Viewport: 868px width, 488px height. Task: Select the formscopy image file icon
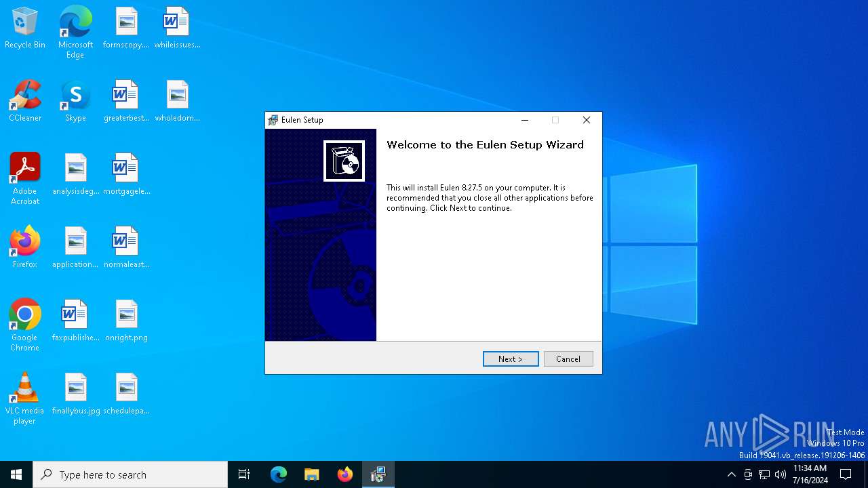tap(126, 28)
